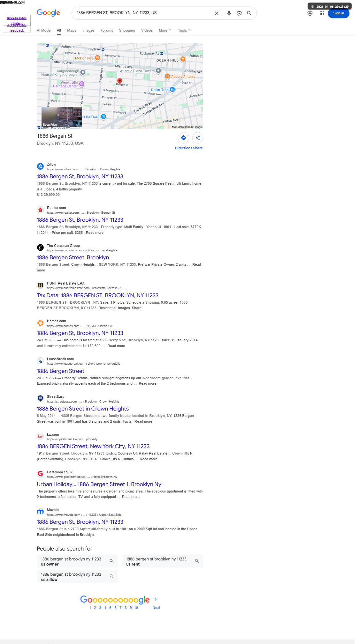Click into the Google search text field

tap(144, 13)
